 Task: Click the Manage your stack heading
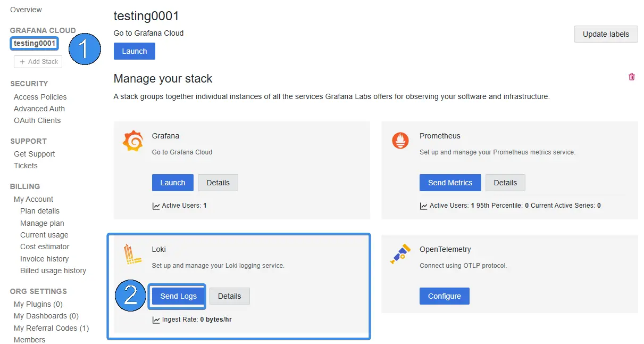163,79
